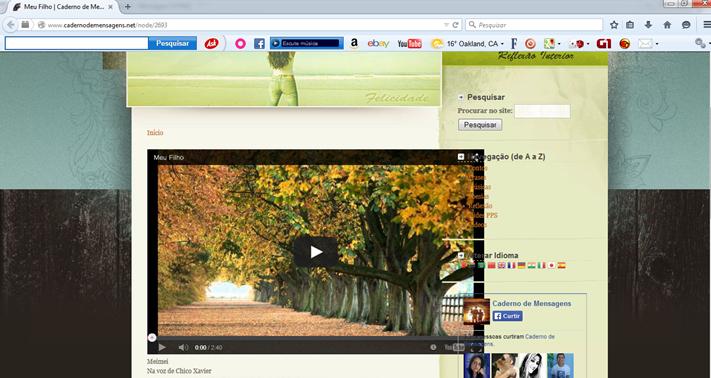Image resolution: width=711 pixels, height=378 pixels.
Task: Click the Ask toolbar icon
Action: coord(211,44)
